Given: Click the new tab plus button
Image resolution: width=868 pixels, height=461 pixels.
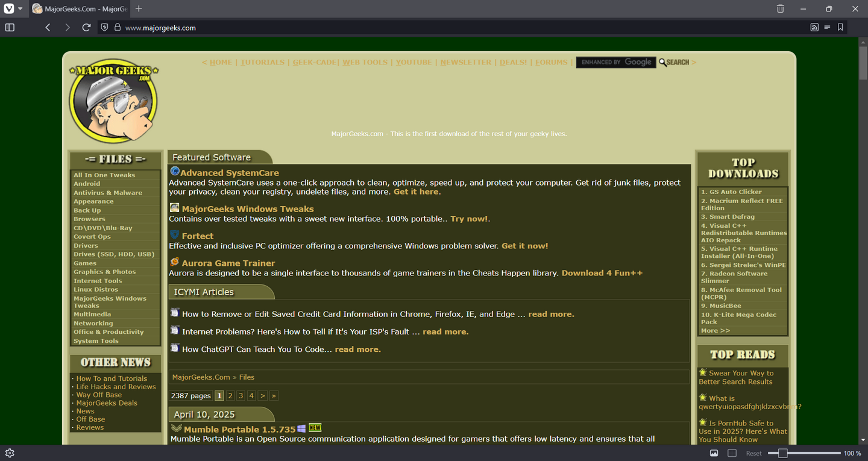Looking at the screenshot, I should tap(139, 8).
